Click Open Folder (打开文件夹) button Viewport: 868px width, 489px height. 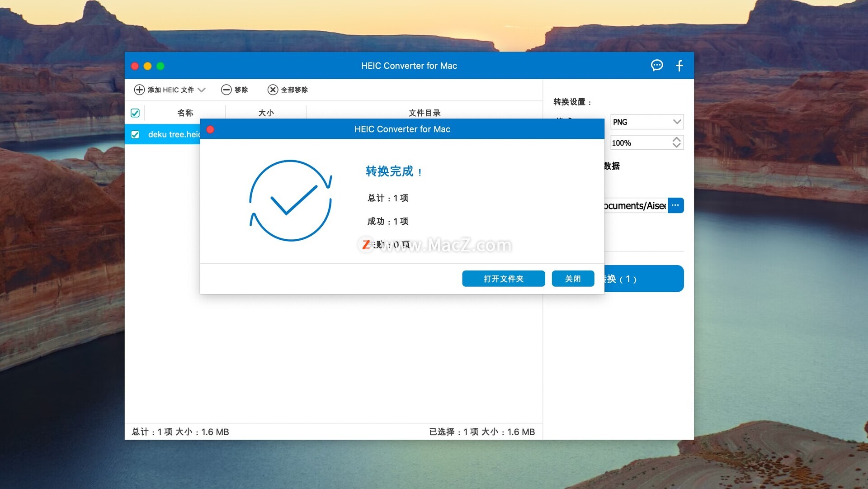504,279
